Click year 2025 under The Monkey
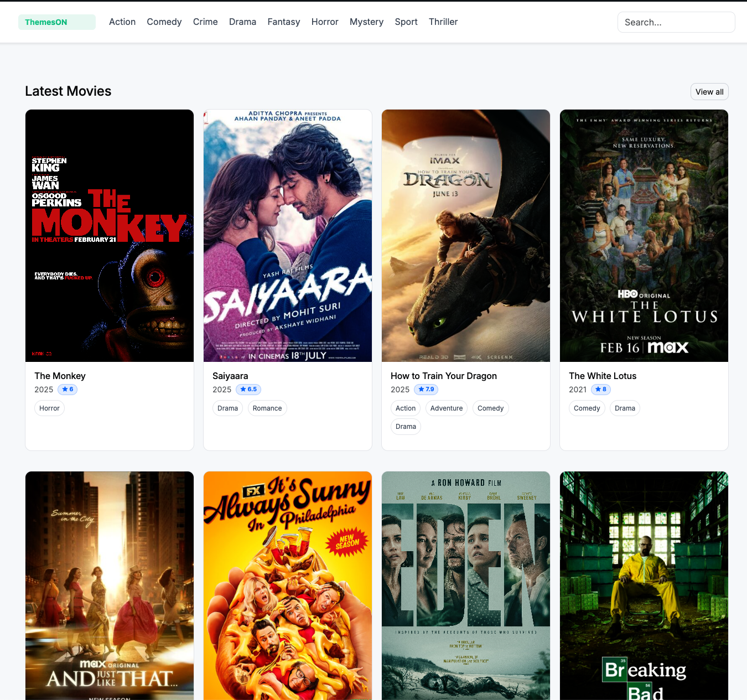 pyautogui.click(x=44, y=390)
